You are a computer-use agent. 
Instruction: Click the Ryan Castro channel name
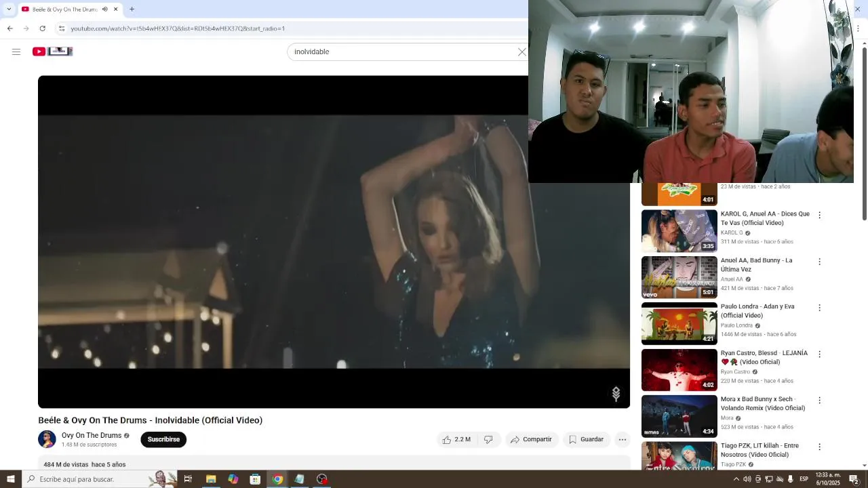[735, 372]
